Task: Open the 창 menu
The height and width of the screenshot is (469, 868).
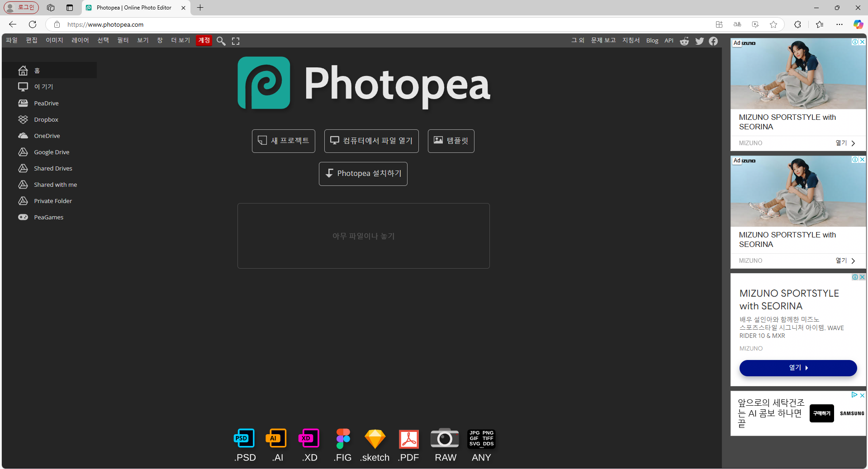Action: pos(160,40)
